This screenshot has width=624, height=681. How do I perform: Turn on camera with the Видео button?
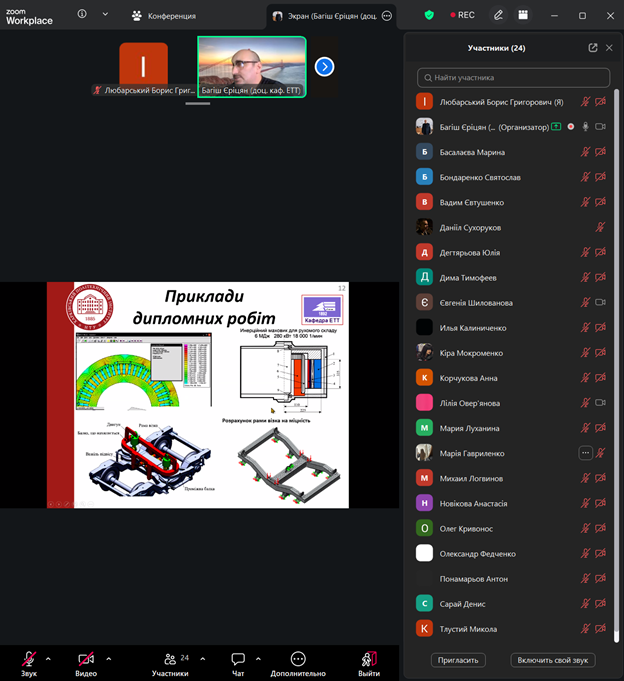[86, 660]
